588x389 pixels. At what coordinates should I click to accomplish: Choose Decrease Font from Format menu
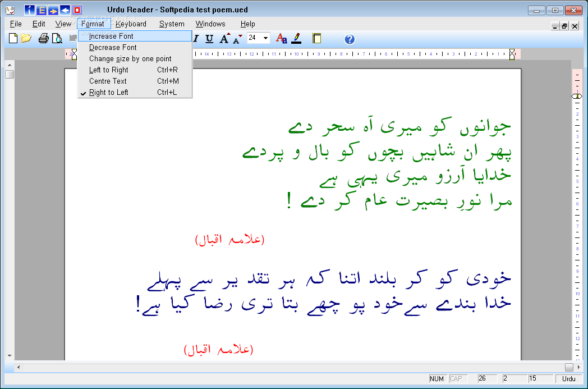135,48
